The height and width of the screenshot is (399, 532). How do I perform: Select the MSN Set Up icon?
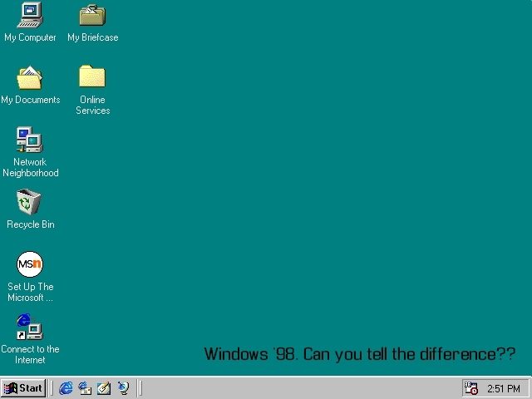point(30,264)
